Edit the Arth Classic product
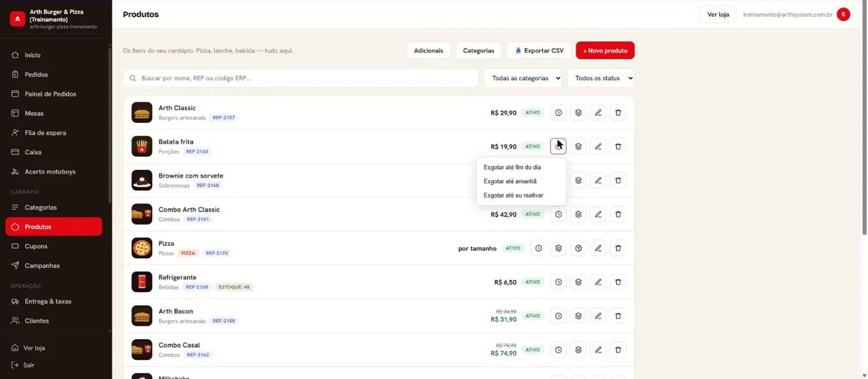This screenshot has width=868, height=379. 598,113
